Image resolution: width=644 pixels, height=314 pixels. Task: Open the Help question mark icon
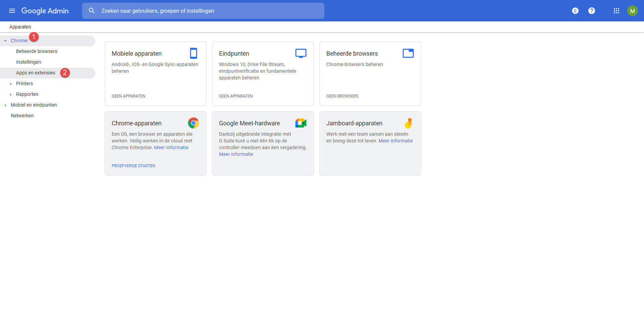(592, 11)
